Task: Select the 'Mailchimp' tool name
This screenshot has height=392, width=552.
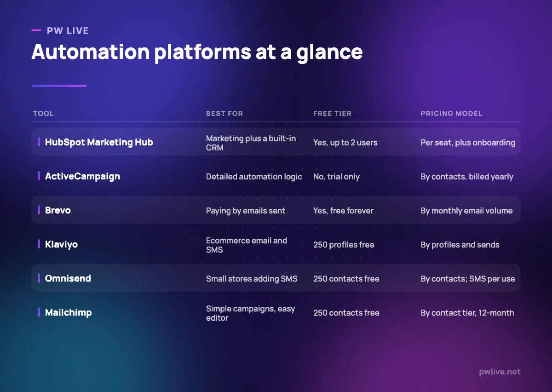Action: (x=68, y=312)
